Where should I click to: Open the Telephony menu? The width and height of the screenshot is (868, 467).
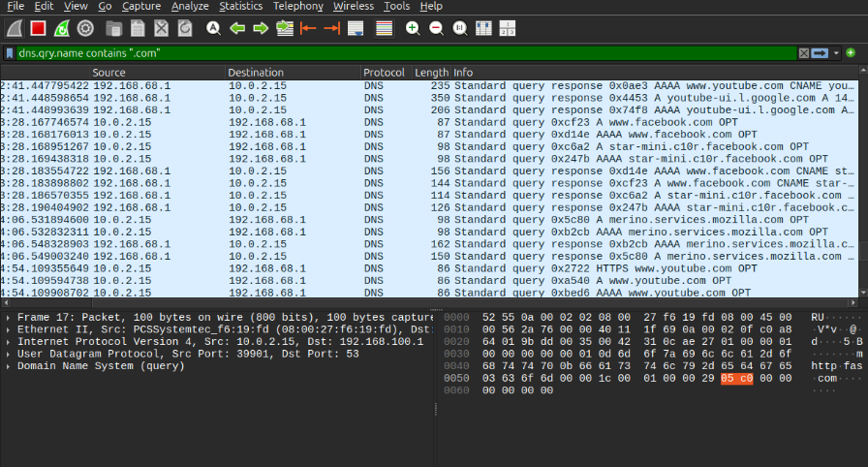point(297,6)
